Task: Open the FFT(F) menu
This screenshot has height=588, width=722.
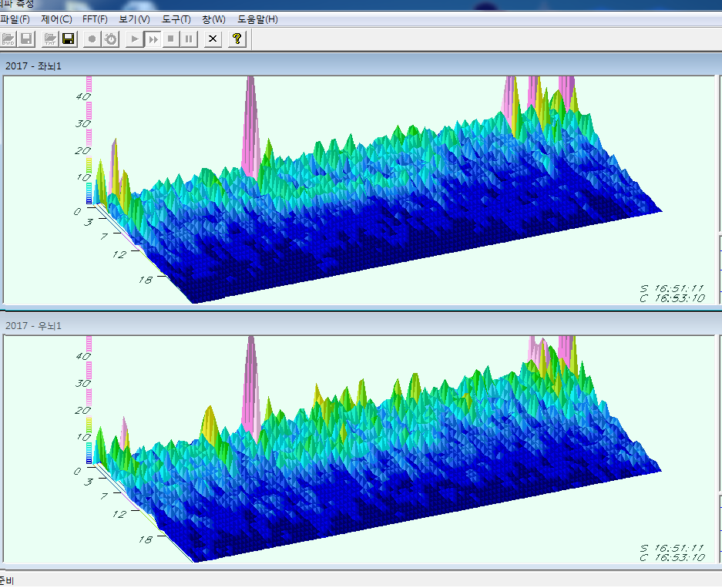Action: [96, 18]
